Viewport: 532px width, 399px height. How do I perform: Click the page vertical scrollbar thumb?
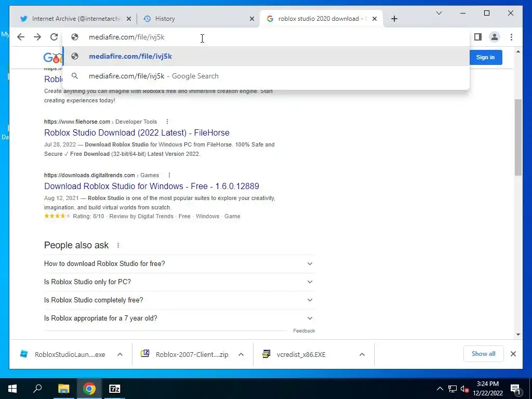(x=518, y=137)
